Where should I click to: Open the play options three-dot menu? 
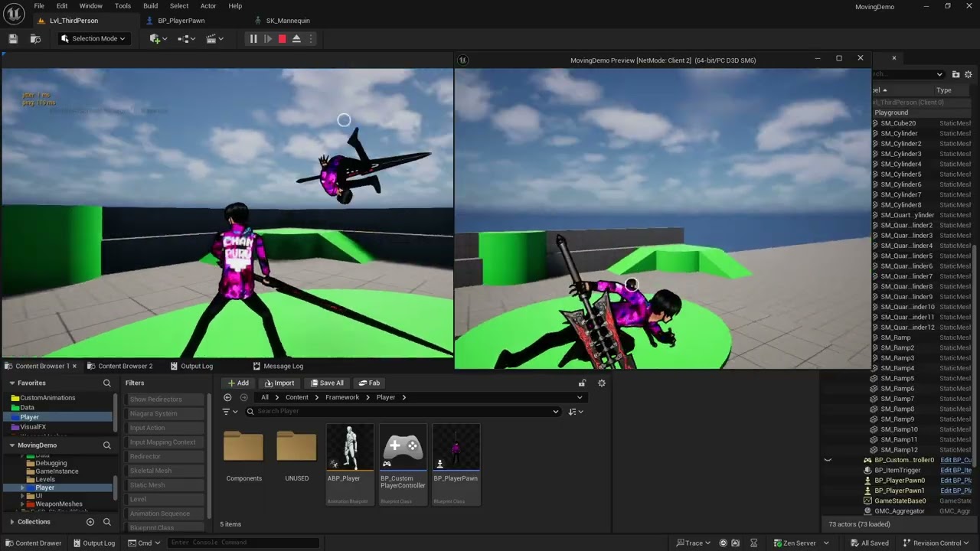point(311,38)
